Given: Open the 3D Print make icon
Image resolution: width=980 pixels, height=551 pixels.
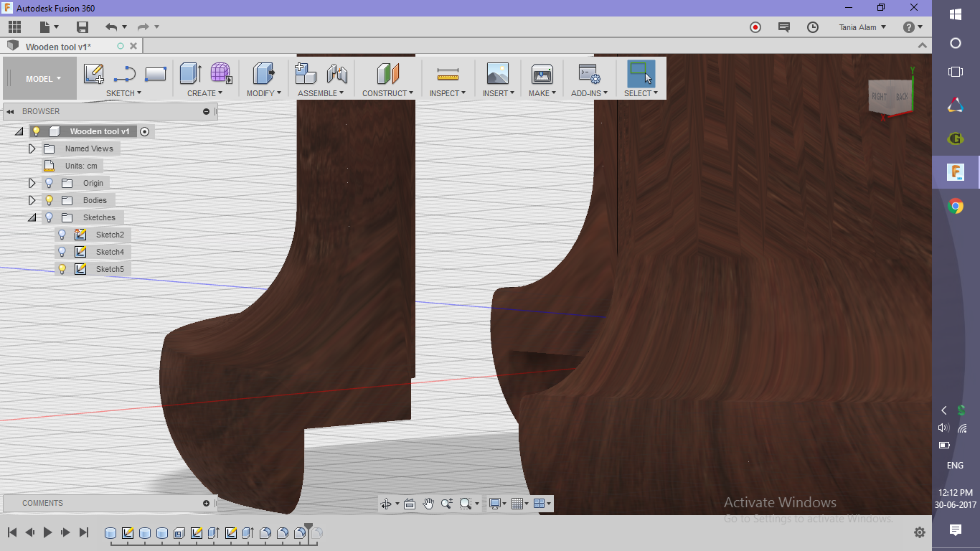Looking at the screenshot, I should tap(542, 74).
